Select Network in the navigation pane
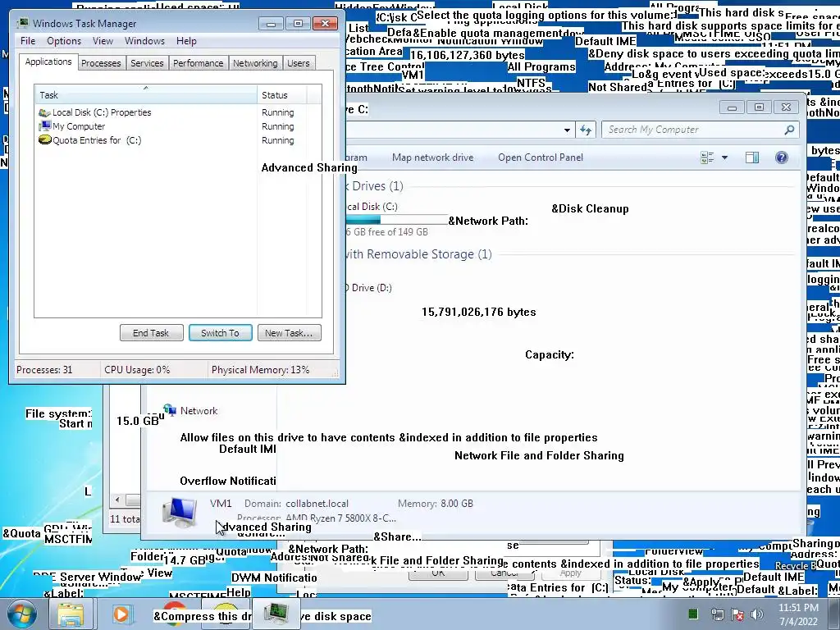 [x=199, y=411]
